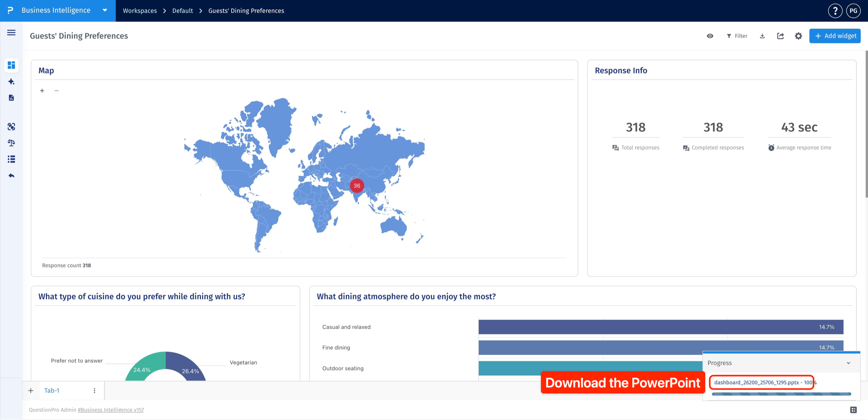
Task: Open the AI sparkle sidebar icon
Action: 11,81
